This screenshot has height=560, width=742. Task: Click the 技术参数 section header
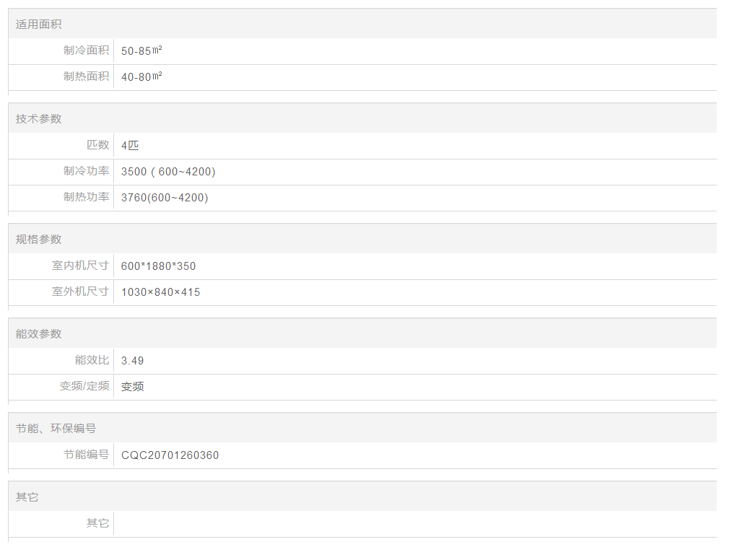pos(39,119)
